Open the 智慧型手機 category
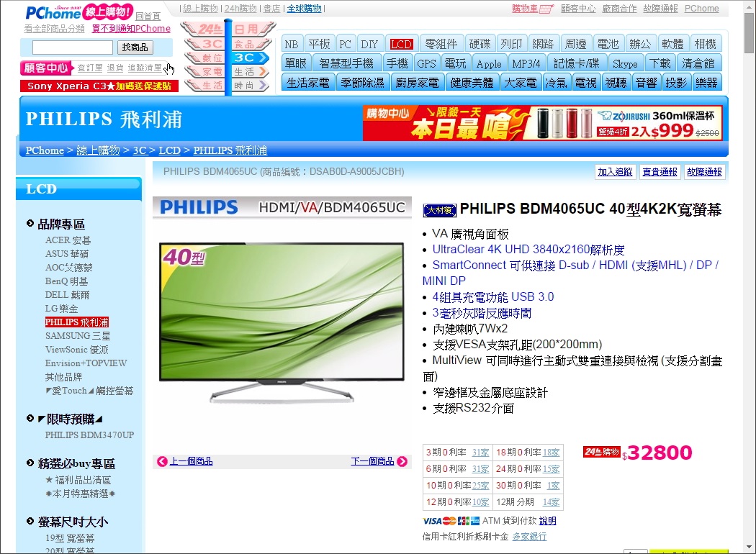756x554 pixels. pos(346,63)
